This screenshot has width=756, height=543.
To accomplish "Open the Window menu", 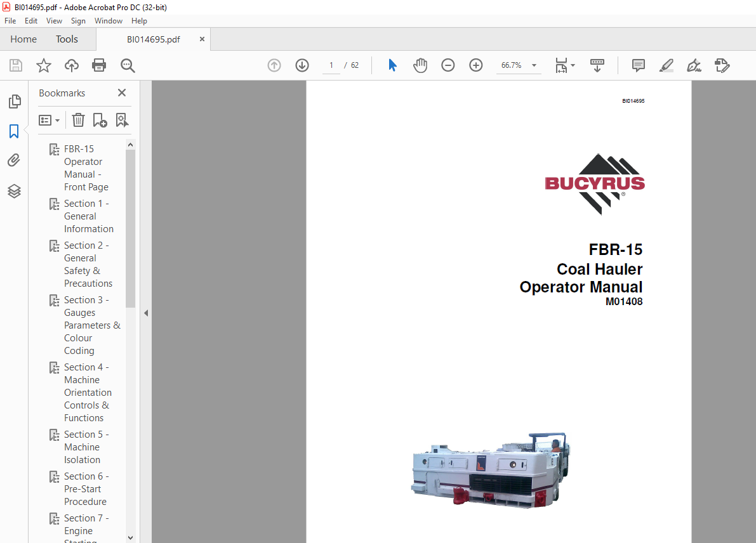I will tap(109, 21).
